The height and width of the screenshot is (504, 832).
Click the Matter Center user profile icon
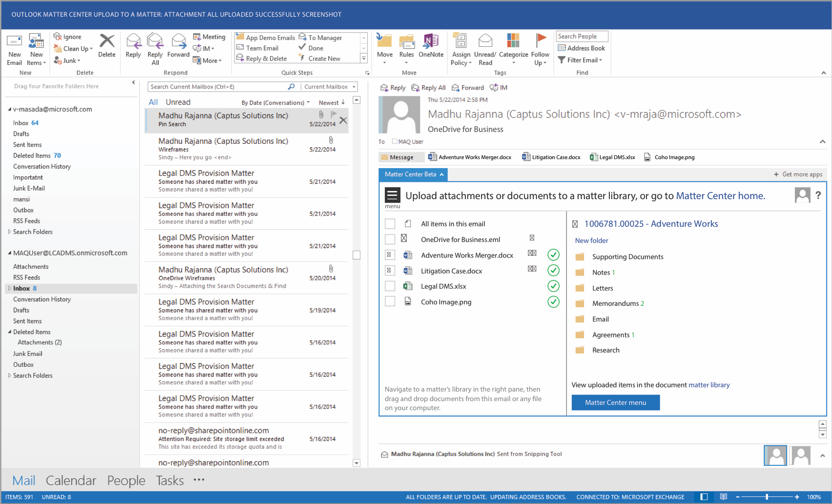(x=802, y=195)
